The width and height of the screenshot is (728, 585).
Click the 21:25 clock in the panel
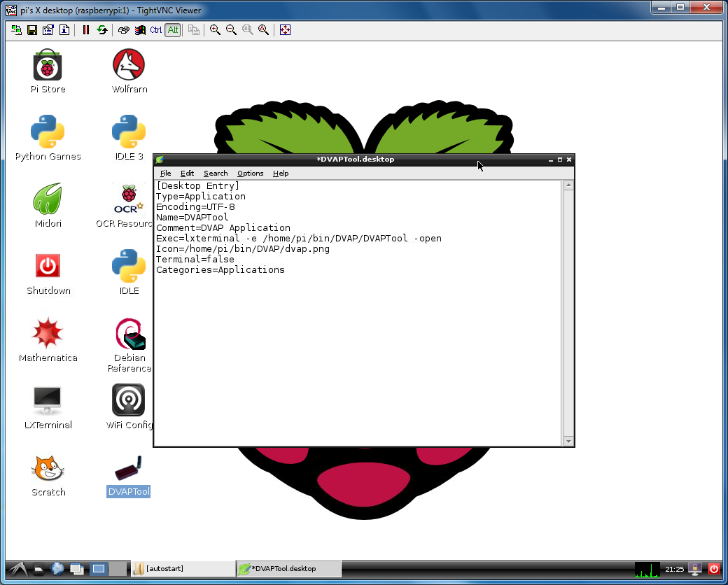pyautogui.click(x=674, y=569)
